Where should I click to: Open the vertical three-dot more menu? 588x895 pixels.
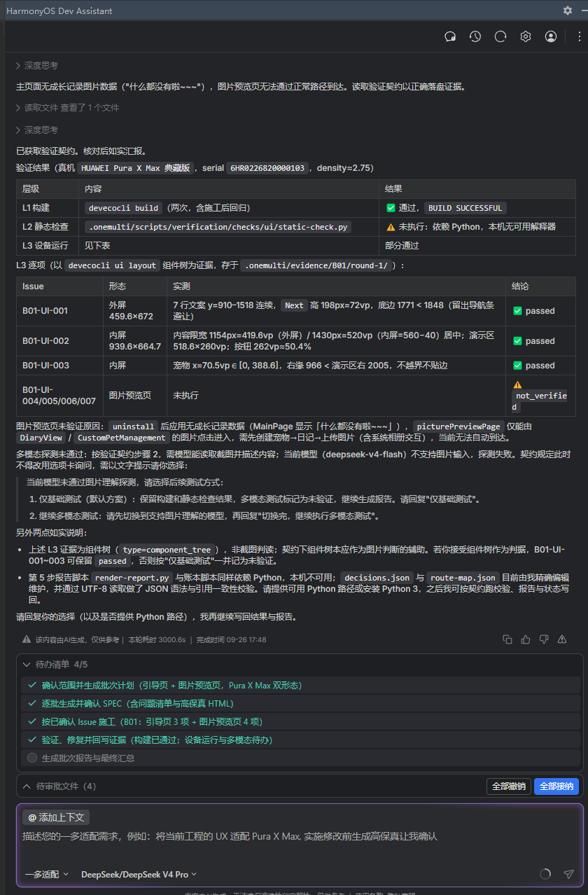pos(579,36)
